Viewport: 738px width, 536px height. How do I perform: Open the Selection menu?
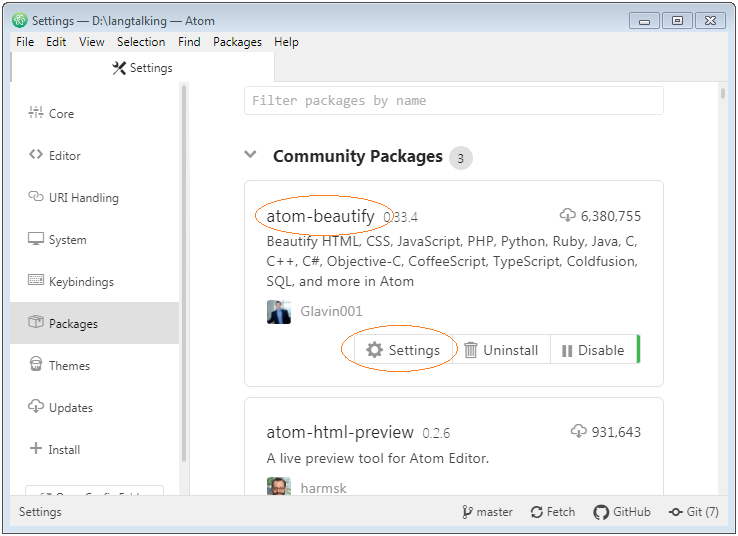pyautogui.click(x=141, y=42)
